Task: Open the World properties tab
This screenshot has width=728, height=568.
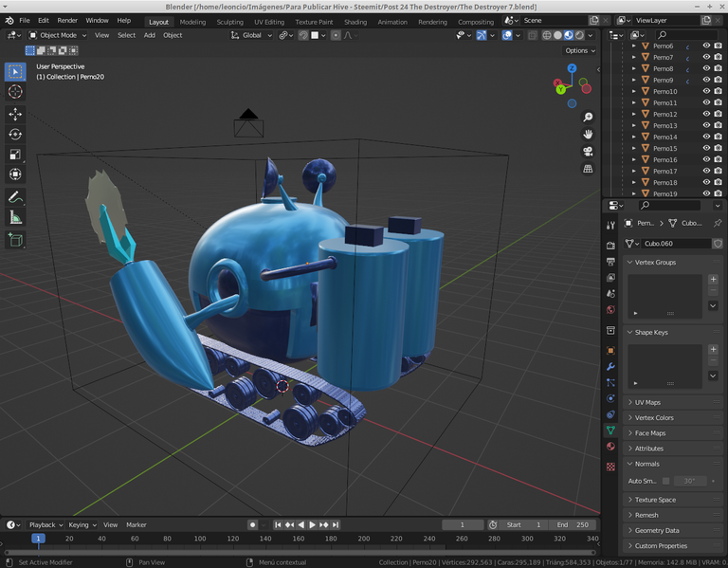Action: coord(610,310)
